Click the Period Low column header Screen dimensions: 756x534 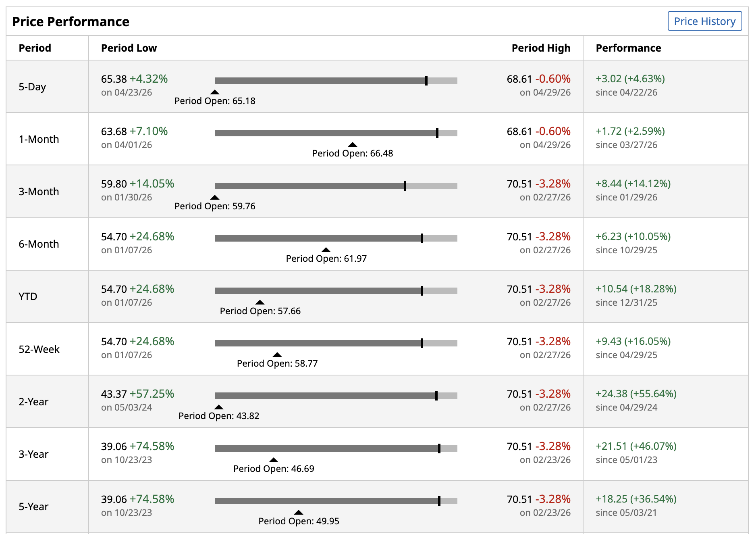tap(129, 48)
